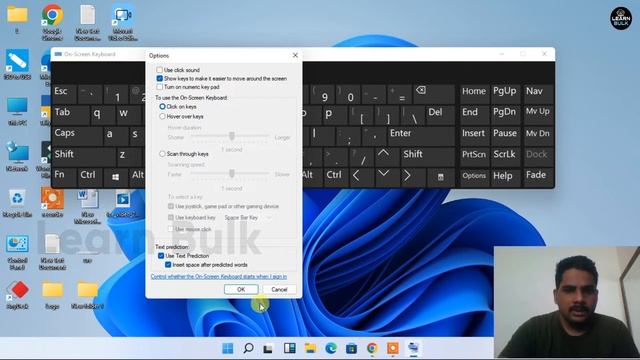This screenshot has height=360, width=640.
Task: Click the Hover duration slider handle
Action: pos(232,136)
